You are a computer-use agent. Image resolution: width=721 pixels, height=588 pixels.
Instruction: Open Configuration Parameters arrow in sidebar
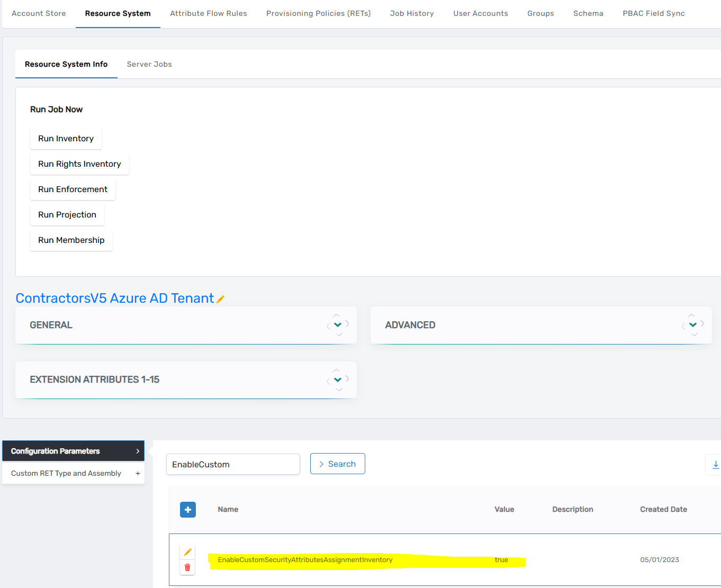click(139, 451)
